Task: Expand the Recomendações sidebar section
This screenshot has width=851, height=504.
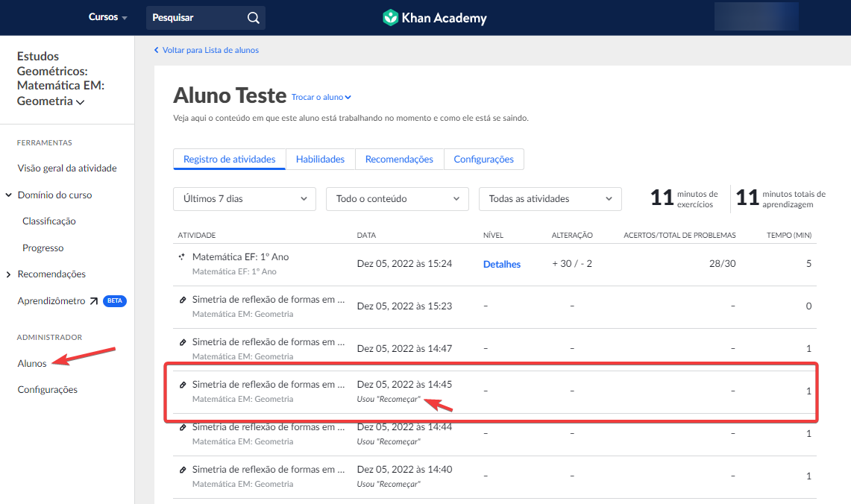Action: (x=9, y=274)
